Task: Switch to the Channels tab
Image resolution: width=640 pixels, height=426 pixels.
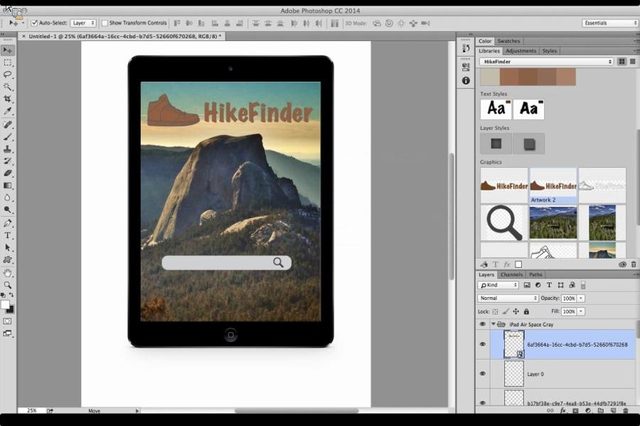Action: pos(511,275)
